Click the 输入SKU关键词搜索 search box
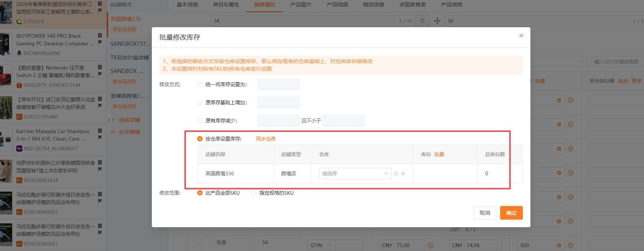The image size is (644, 251). click(x=617, y=62)
